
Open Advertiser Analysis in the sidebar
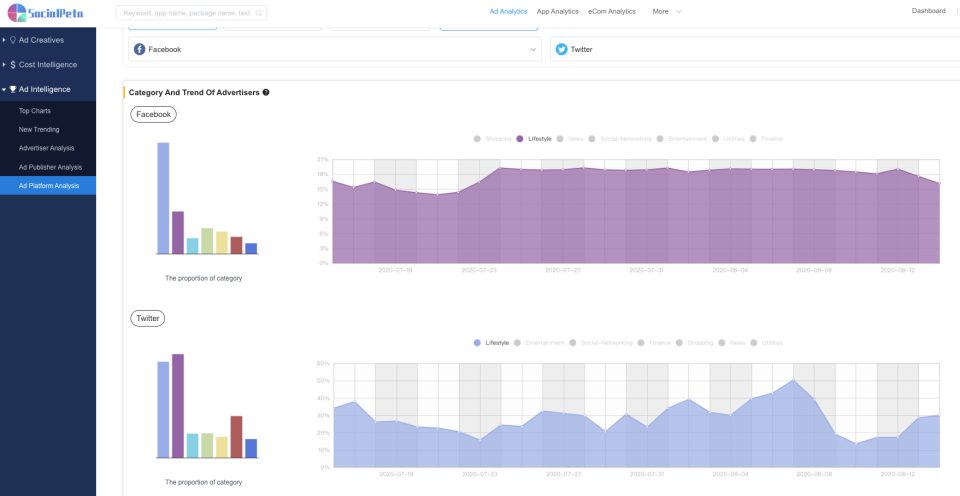(x=48, y=148)
